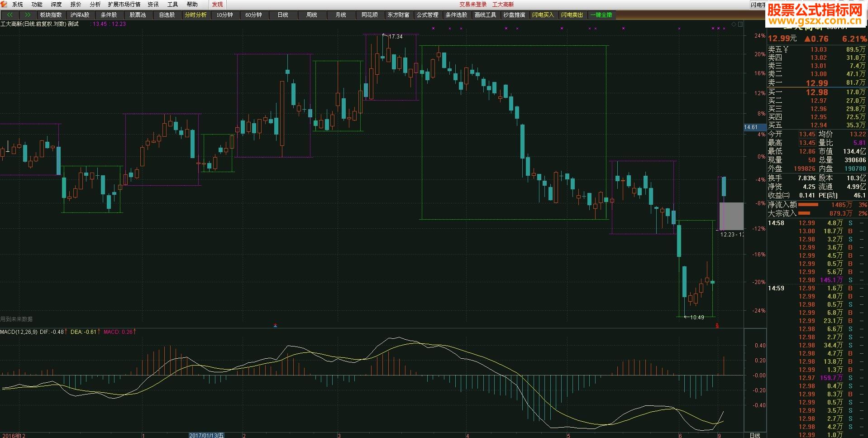Viewport: 868px width, 438px height.
Task: Click the 卖一 price 12.99
Action: (x=817, y=83)
